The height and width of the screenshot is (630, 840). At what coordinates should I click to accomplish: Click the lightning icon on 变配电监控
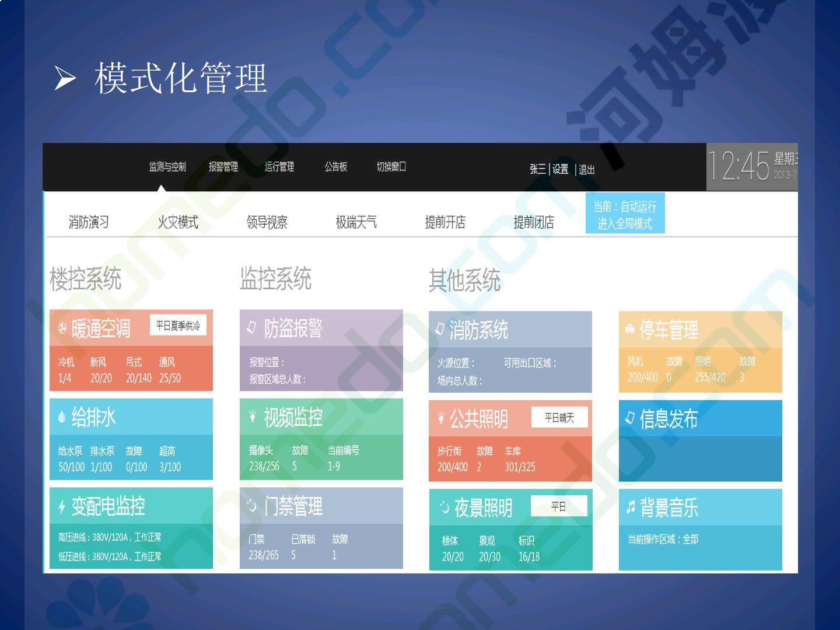(x=62, y=506)
